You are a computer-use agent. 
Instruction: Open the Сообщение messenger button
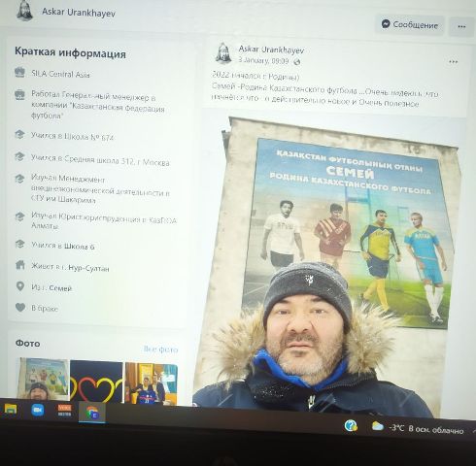pos(409,24)
